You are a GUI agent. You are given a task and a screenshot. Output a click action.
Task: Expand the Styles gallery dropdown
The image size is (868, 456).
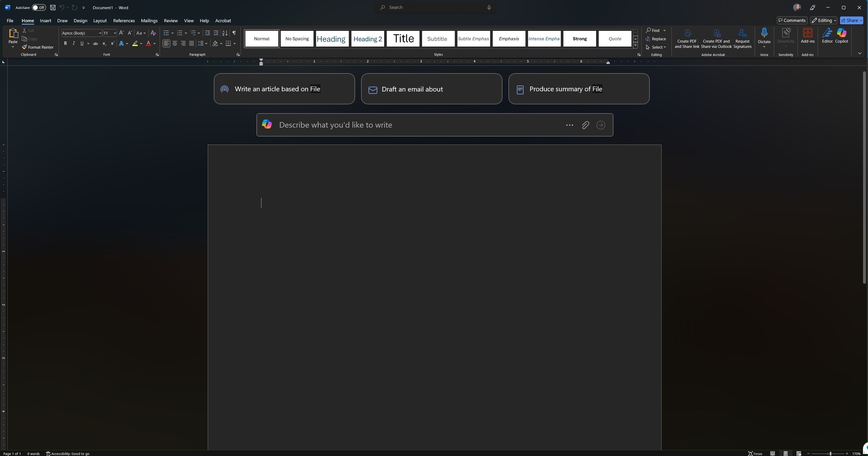click(x=636, y=46)
